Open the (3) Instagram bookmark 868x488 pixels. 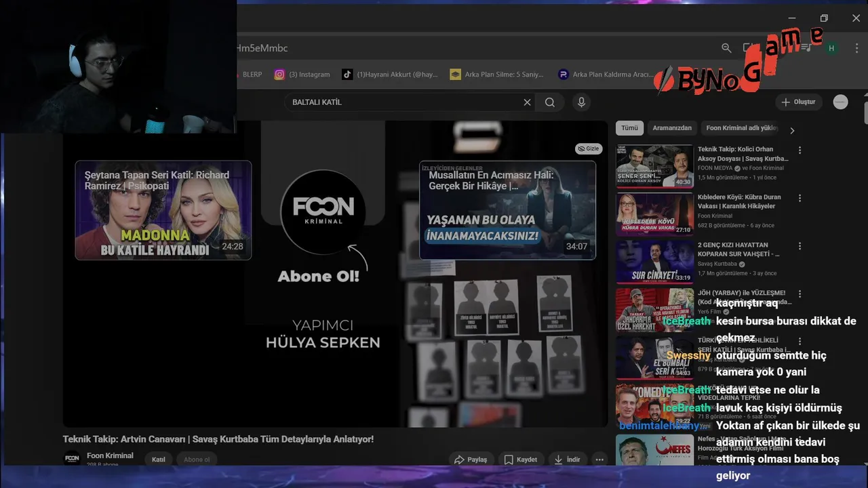[x=302, y=75]
